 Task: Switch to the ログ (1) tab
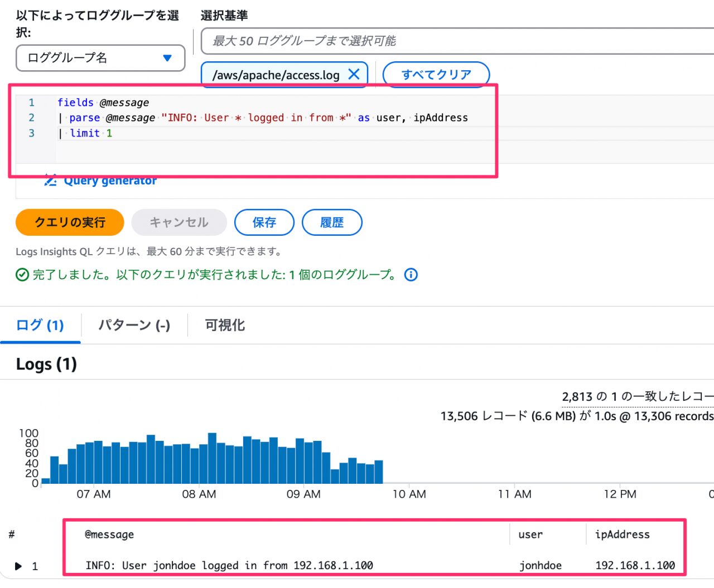tap(40, 325)
